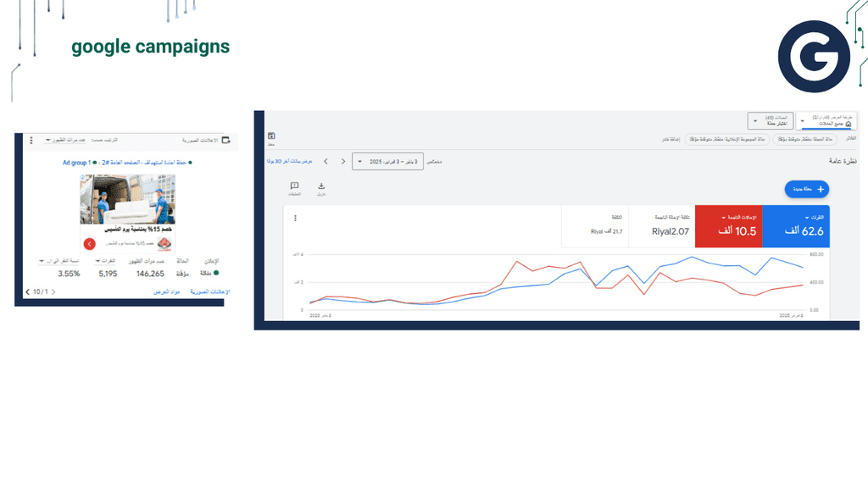Click the download icon above the chart
Image resolution: width=868 pixels, height=488 pixels.
(x=321, y=186)
